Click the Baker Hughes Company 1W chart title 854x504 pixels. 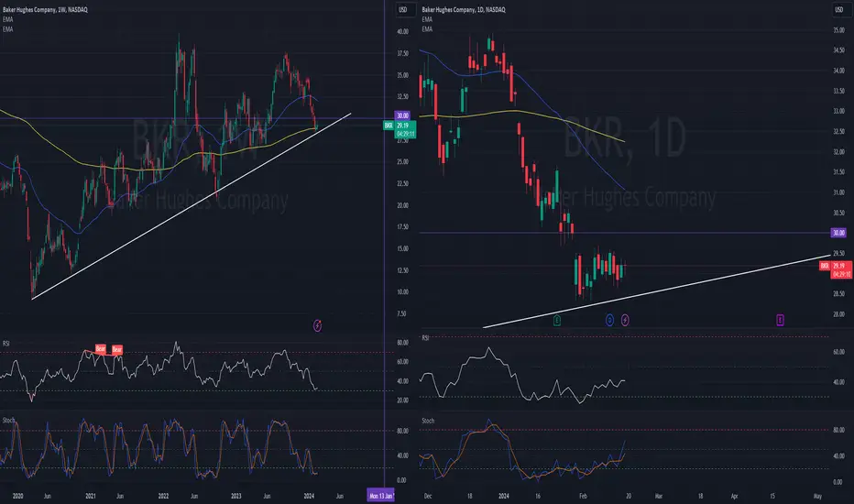(x=45, y=10)
